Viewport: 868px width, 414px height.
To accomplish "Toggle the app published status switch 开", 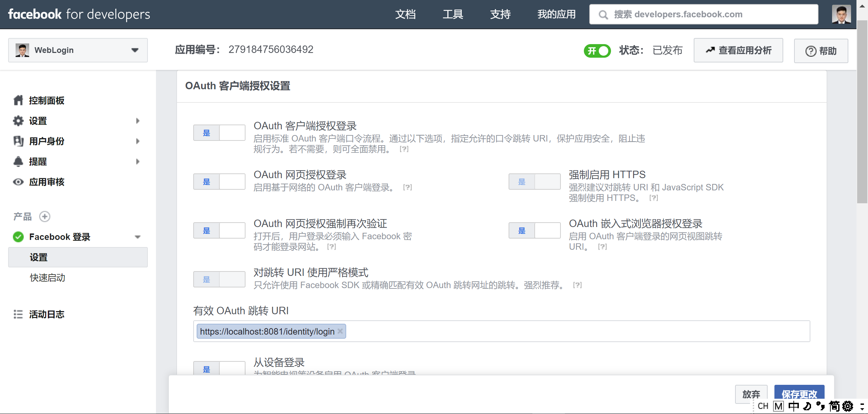I will (597, 51).
